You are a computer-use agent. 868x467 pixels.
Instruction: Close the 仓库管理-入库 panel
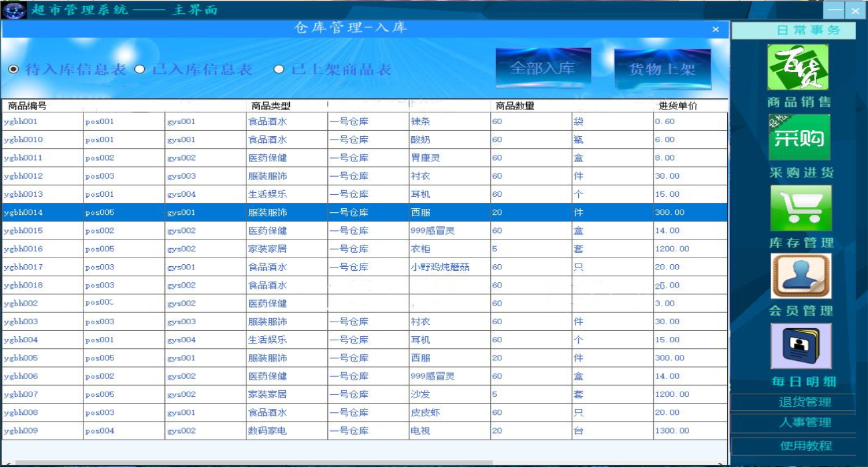click(x=716, y=29)
